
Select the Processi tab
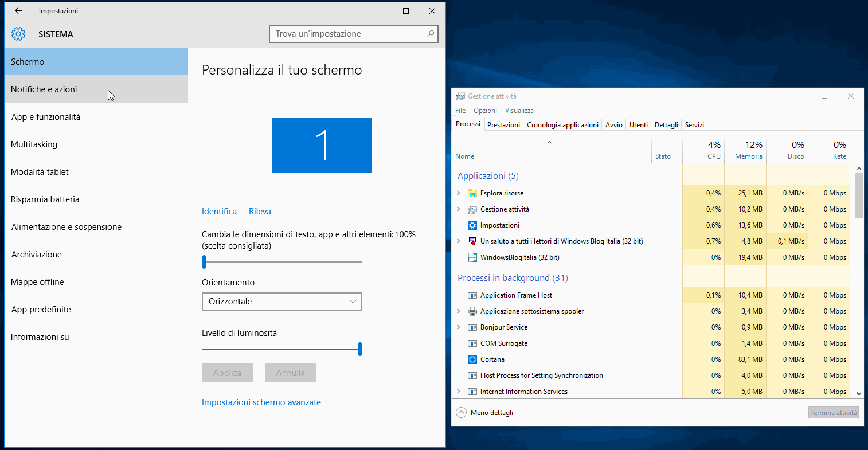(x=468, y=124)
